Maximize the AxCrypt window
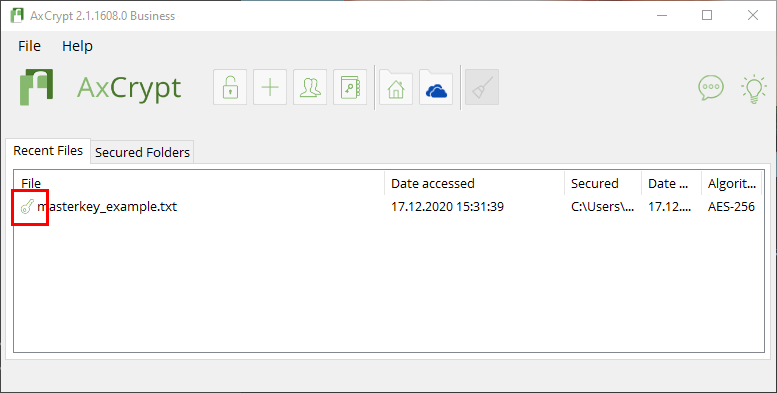 (x=707, y=15)
